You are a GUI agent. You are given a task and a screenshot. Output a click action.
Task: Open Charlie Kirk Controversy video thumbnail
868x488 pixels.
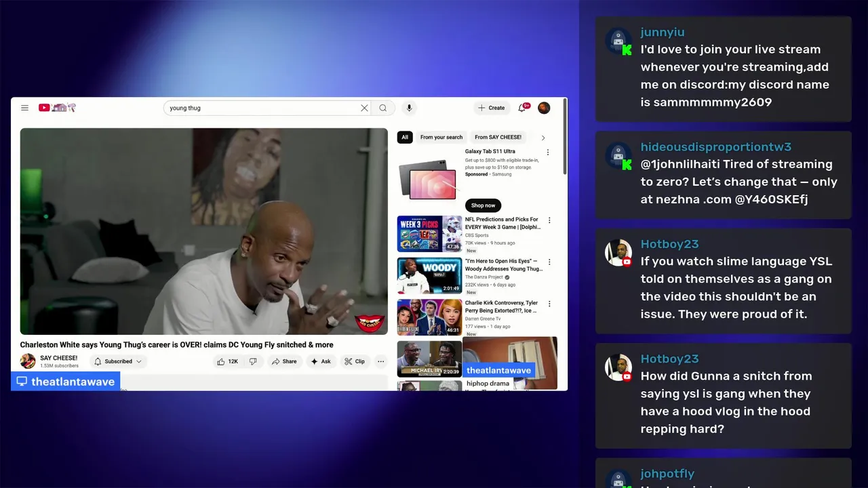429,317
